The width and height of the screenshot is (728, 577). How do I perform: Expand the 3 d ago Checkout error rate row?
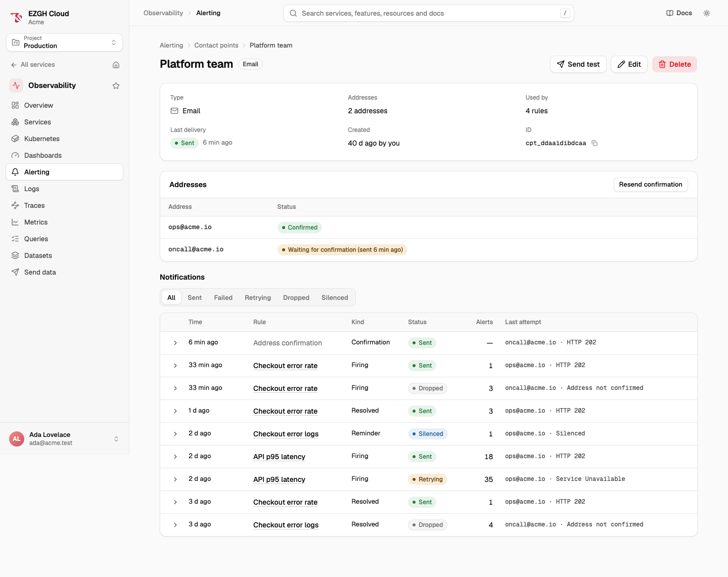click(x=175, y=502)
